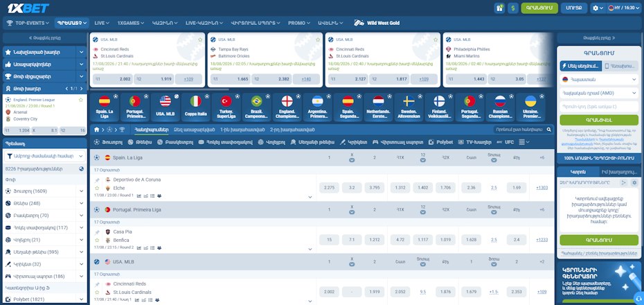This screenshot has height=305, width=644.
Task: Click the 1XBET logo
Action: 28,8
